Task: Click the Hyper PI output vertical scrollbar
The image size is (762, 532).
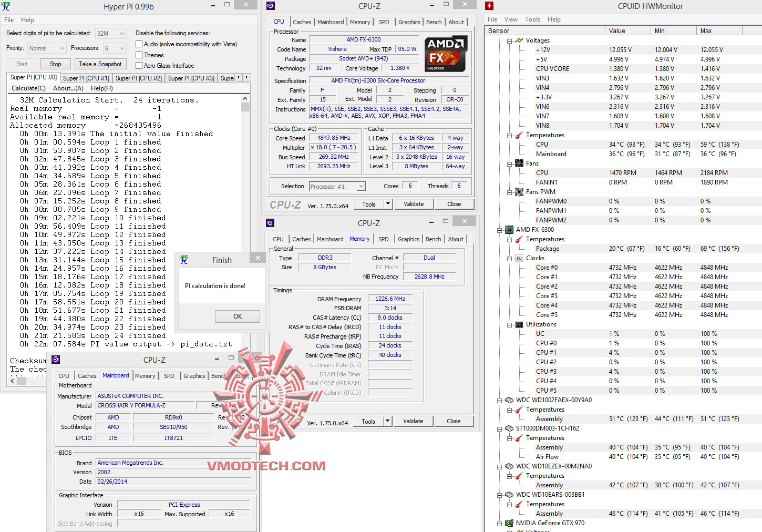Action: pos(245,235)
